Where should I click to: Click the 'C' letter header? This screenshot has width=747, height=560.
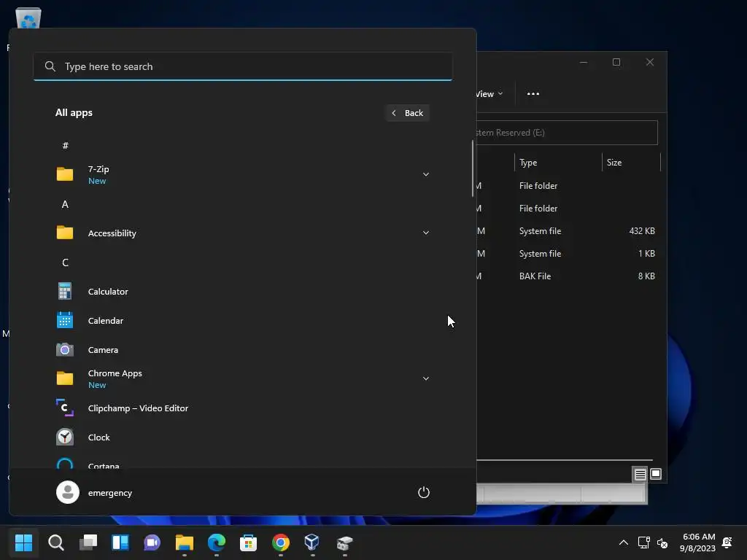coord(65,262)
